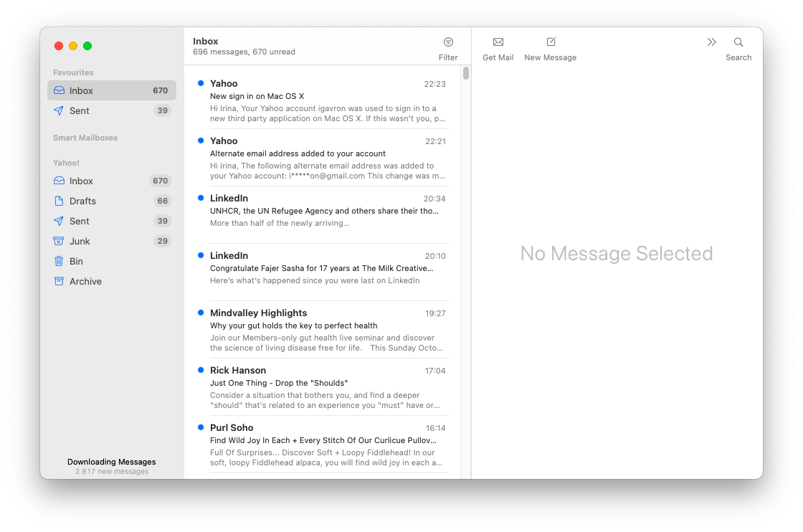
Task: Click the 16:14 timestamp on Purl Soho email
Action: coord(436,428)
